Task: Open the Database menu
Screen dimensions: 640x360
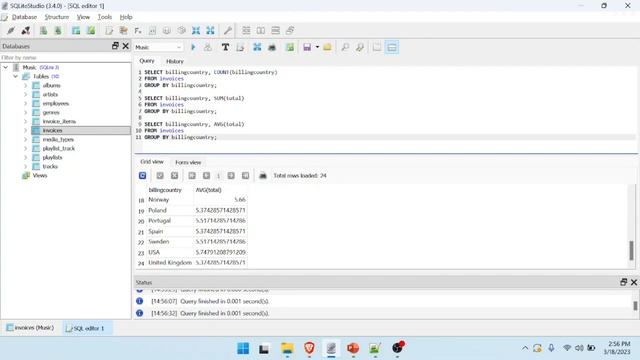Action: pyautogui.click(x=24, y=17)
